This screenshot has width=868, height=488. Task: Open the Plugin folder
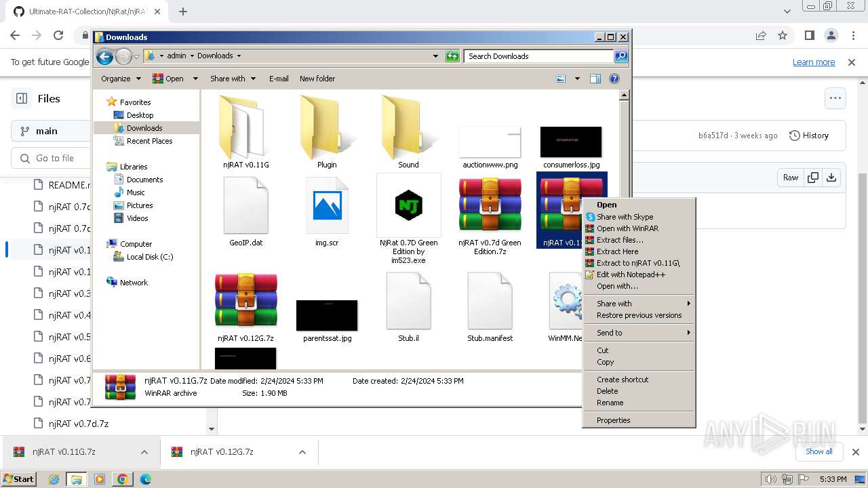coord(326,127)
